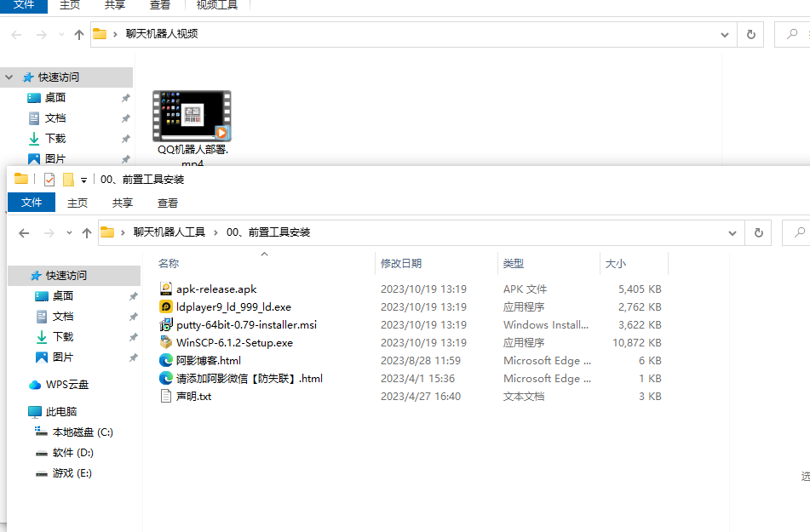Image resolution: width=810 pixels, height=532 pixels.
Task: Click the properties checkmark icon in quick access toolbar
Action: coord(49,180)
